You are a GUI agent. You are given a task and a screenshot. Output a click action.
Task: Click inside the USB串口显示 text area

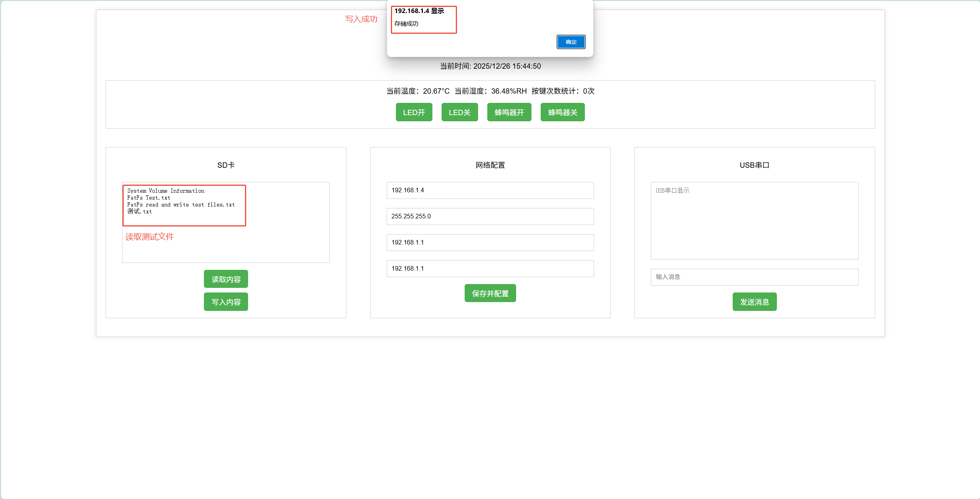pyautogui.click(x=754, y=221)
